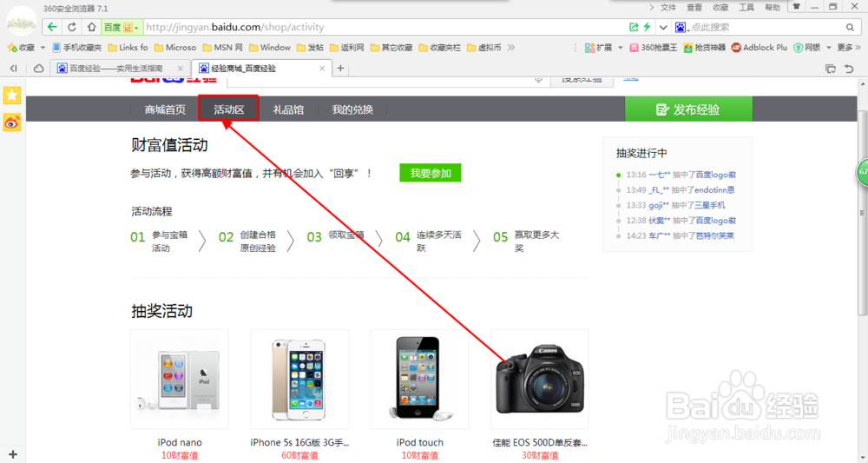Expand 更多 extensions overflow

click(x=849, y=48)
